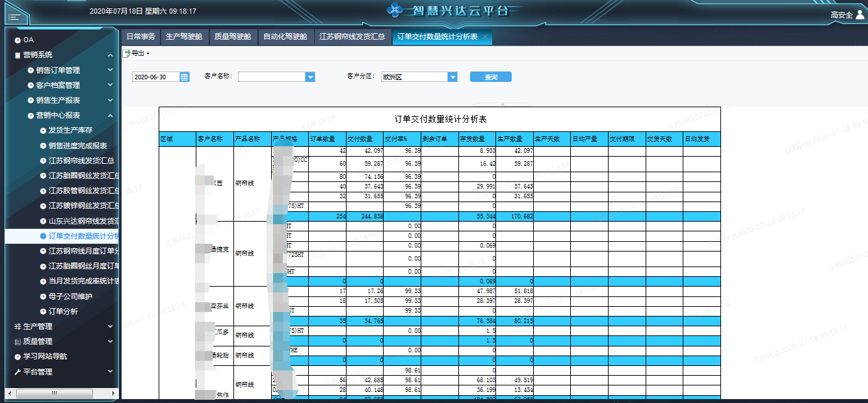Click the 订单数量 column header
868x403 pixels.
327,139
